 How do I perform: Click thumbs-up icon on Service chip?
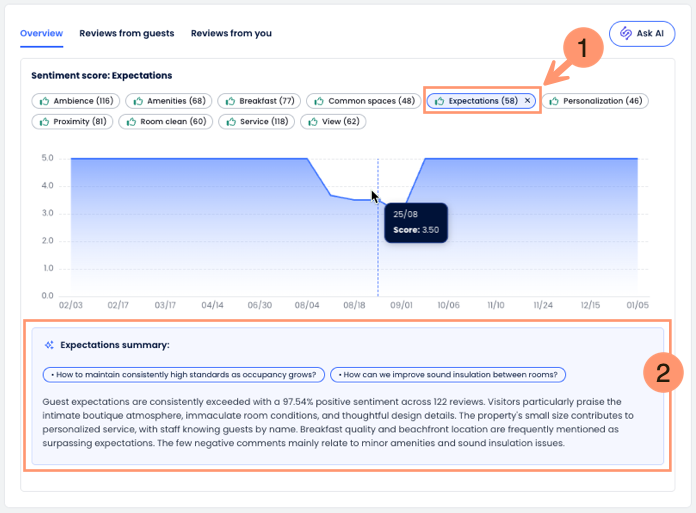click(230, 122)
